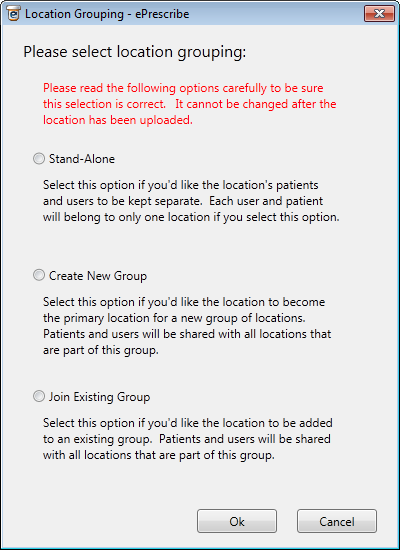Click the 'Please select location grouping:' heading
Image resolution: width=400 pixels, height=550 pixels.
click(x=135, y=52)
